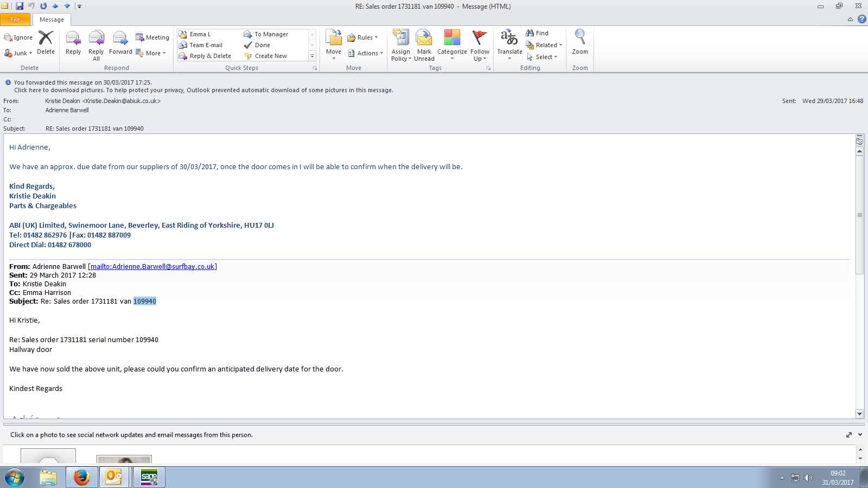Choose Reply All in the Respond group
Viewport: 868px width, 488px height.
tap(96, 46)
